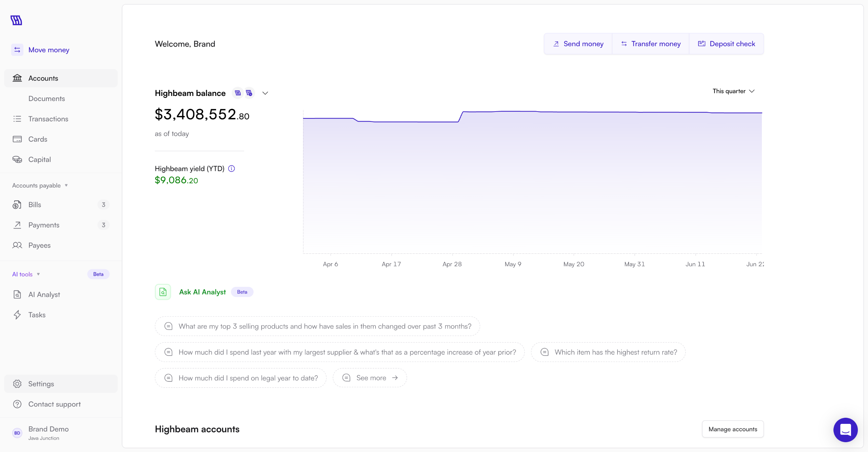Image resolution: width=868 pixels, height=452 pixels.
Task: Click the Send money button
Action: pyautogui.click(x=578, y=44)
